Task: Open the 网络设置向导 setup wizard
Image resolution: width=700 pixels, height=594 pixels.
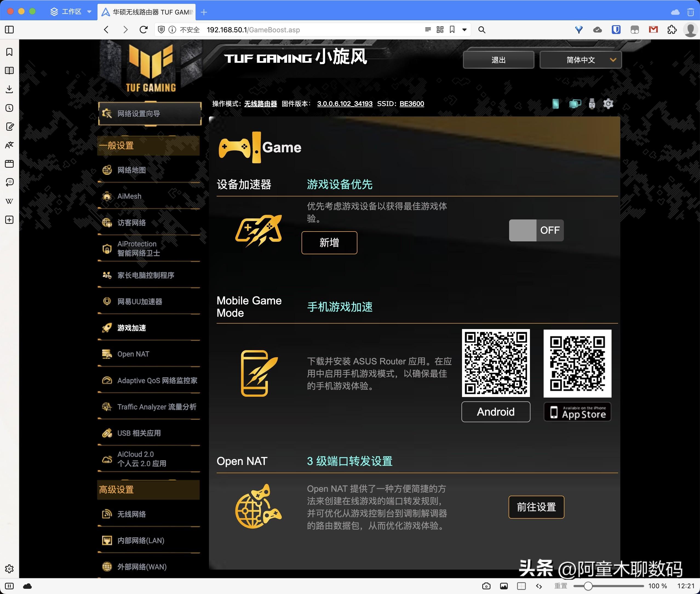Action: [150, 114]
